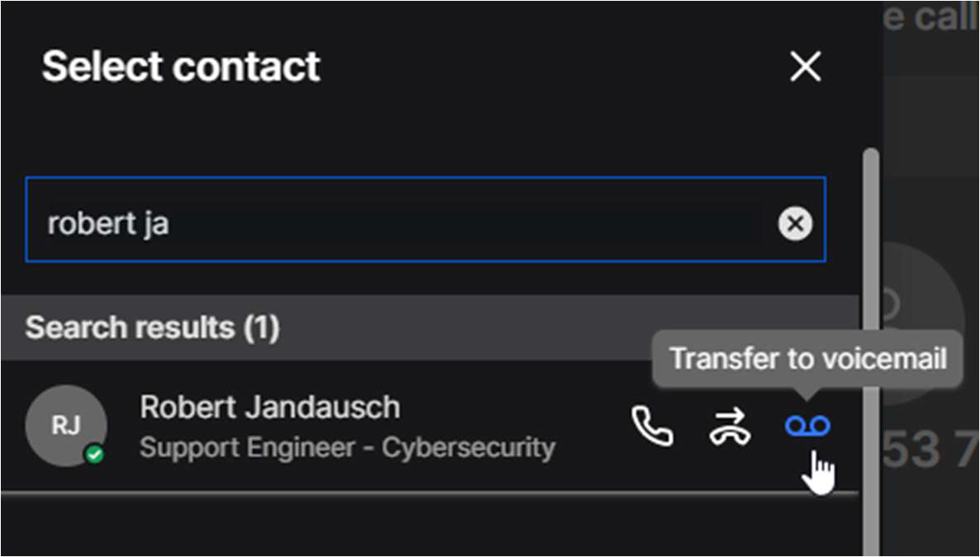The image size is (980, 557).
Task: Click the divider line under the contact row
Action: point(413,493)
